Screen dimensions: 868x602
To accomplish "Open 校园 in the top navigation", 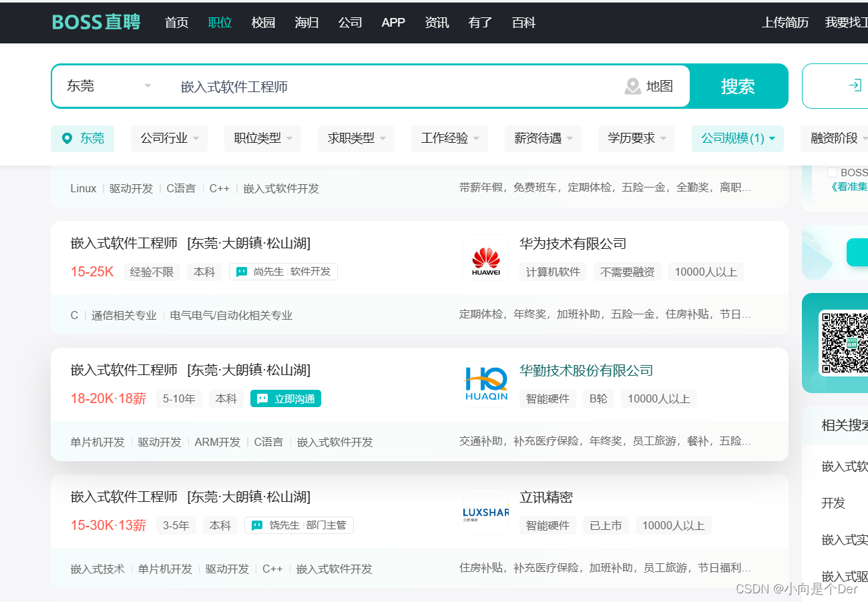I will pyautogui.click(x=263, y=23).
